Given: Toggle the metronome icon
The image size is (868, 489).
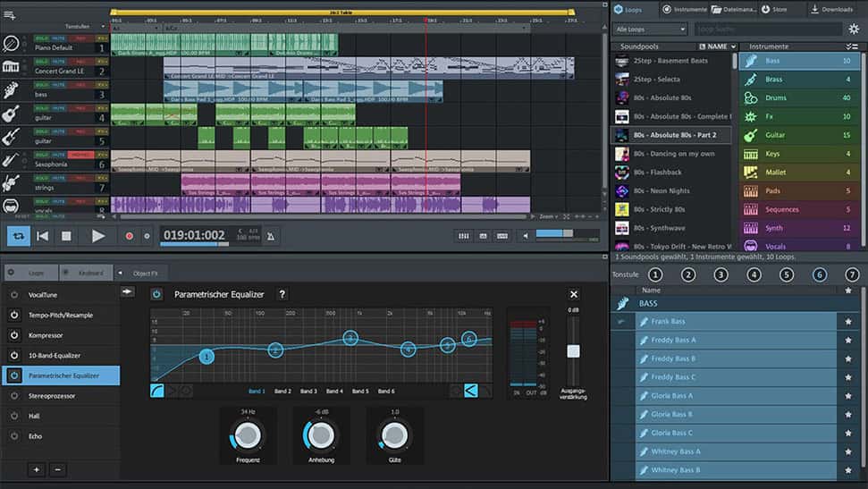Looking at the screenshot, I should point(271,237).
